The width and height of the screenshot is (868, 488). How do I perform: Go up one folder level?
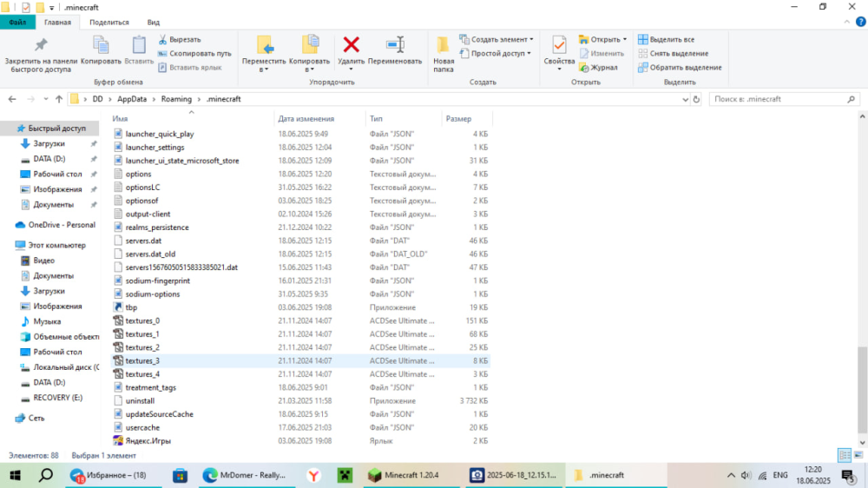click(x=59, y=99)
